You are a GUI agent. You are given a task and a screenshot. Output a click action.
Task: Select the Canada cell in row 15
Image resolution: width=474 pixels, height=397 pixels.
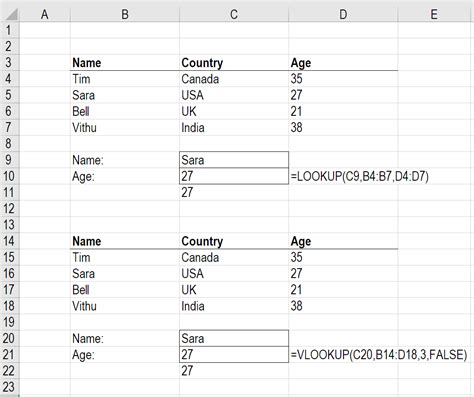[x=234, y=257]
